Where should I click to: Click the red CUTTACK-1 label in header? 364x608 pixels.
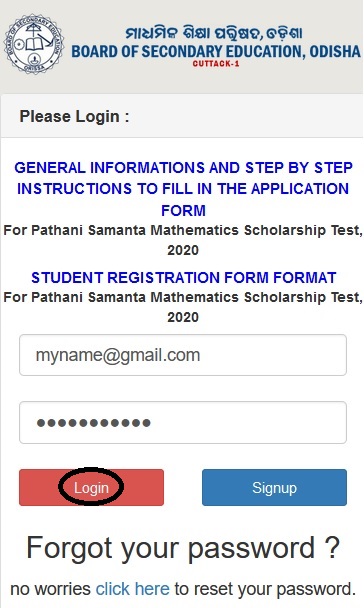click(216, 64)
